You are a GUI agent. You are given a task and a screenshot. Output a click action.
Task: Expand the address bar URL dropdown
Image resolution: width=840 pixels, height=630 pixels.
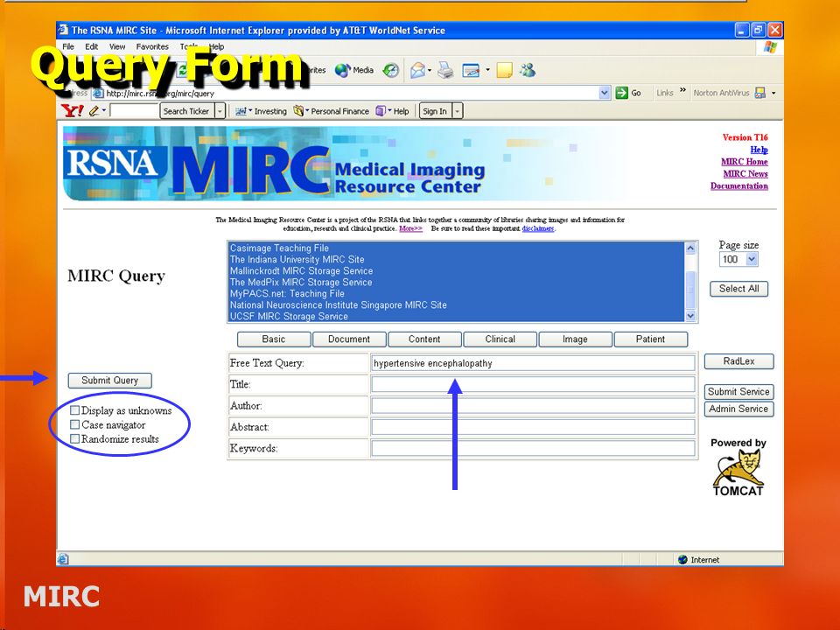pos(605,93)
